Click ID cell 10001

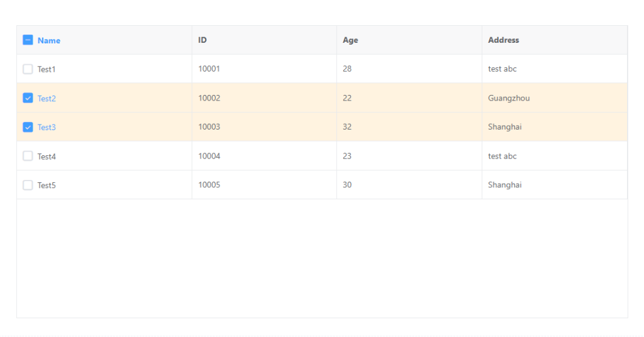pos(209,69)
